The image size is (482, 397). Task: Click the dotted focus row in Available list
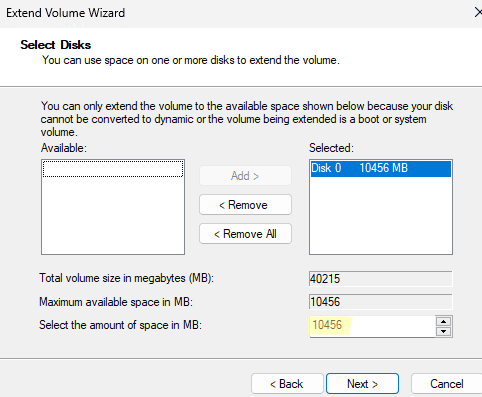click(113, 169)
